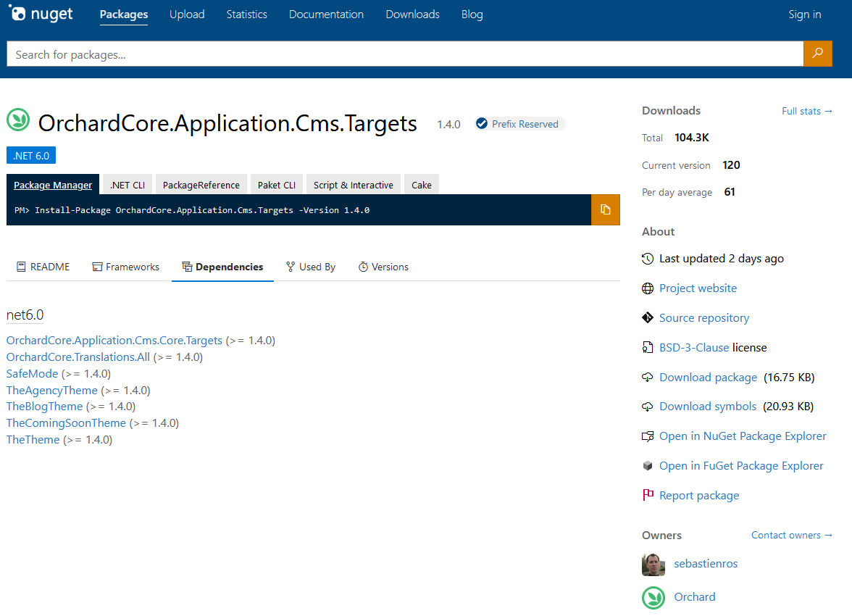Switch to the .NET CLI tab

pyautogui.click(x=128, y=184)
